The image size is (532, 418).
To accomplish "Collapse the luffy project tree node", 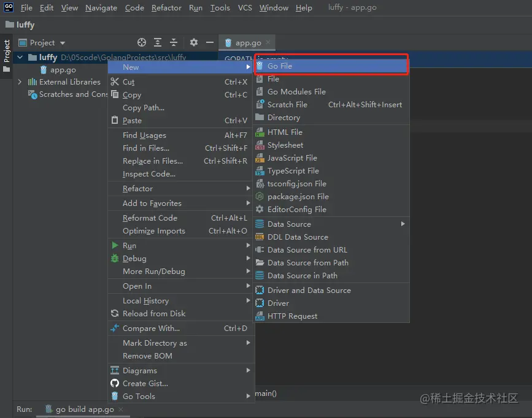I will click(x=20, y=57).
